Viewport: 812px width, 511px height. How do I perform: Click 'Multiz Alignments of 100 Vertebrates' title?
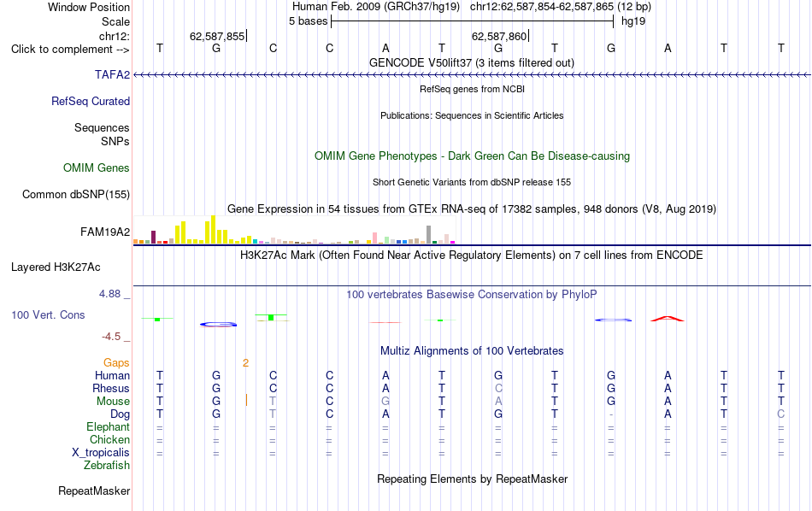(x=472, y=351)
